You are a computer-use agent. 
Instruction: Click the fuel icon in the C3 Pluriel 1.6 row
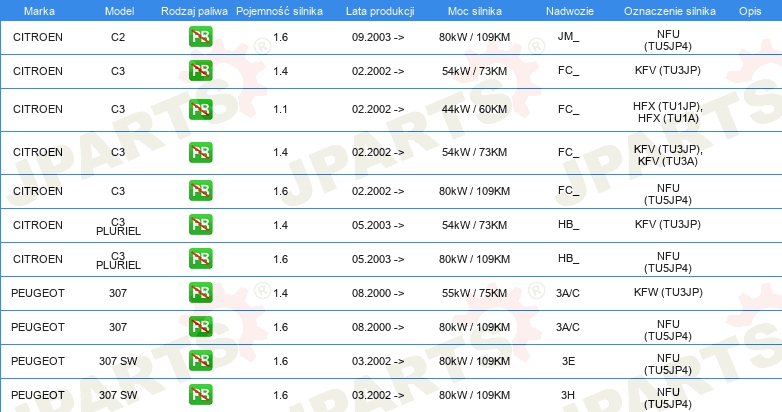point(200,259)
